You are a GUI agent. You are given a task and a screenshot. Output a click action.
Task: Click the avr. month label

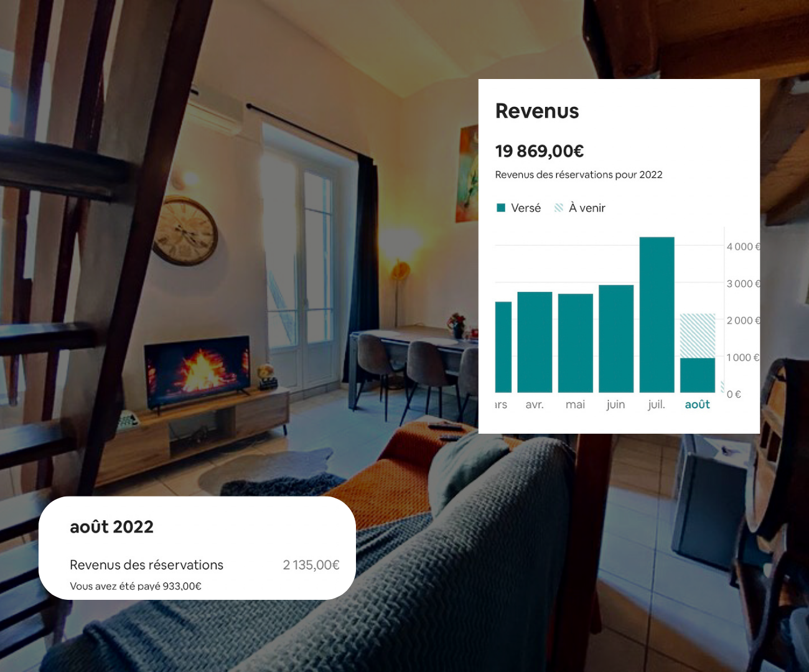535,404
